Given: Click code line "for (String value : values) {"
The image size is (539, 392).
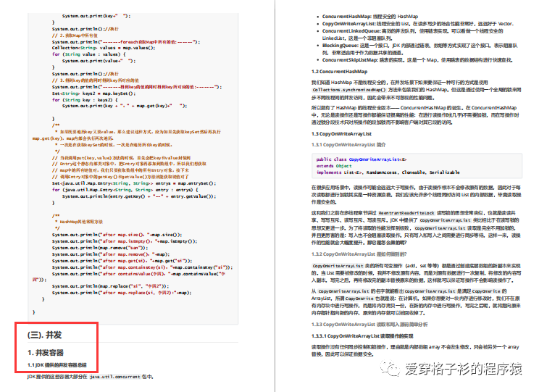Looking at the screenshot, I should tap(88, 54).
